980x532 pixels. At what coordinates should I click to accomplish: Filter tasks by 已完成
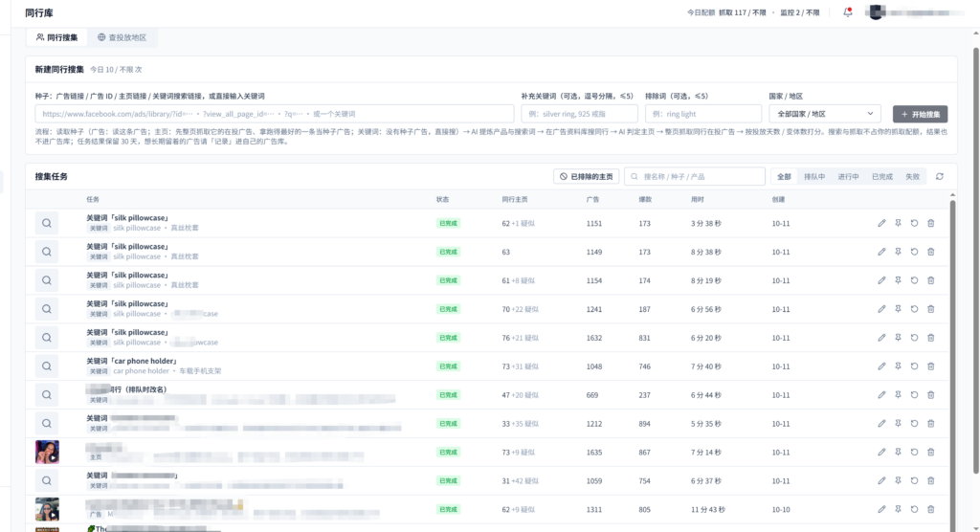(881, 177)
